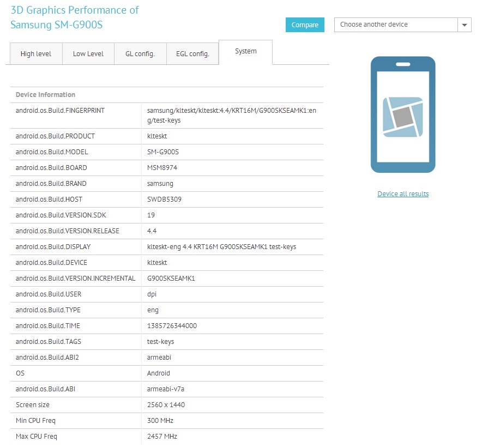
Task: Click the android.os.Build.TAGS label
Action: pos(49,342)
